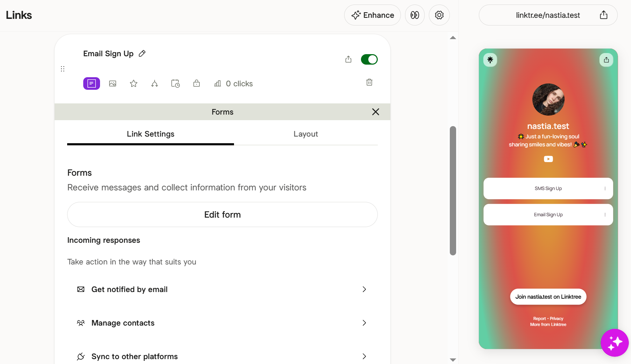Grab the drag handle of Email Sign Up
The image size is (631, 364).
[x=63, y=69]
